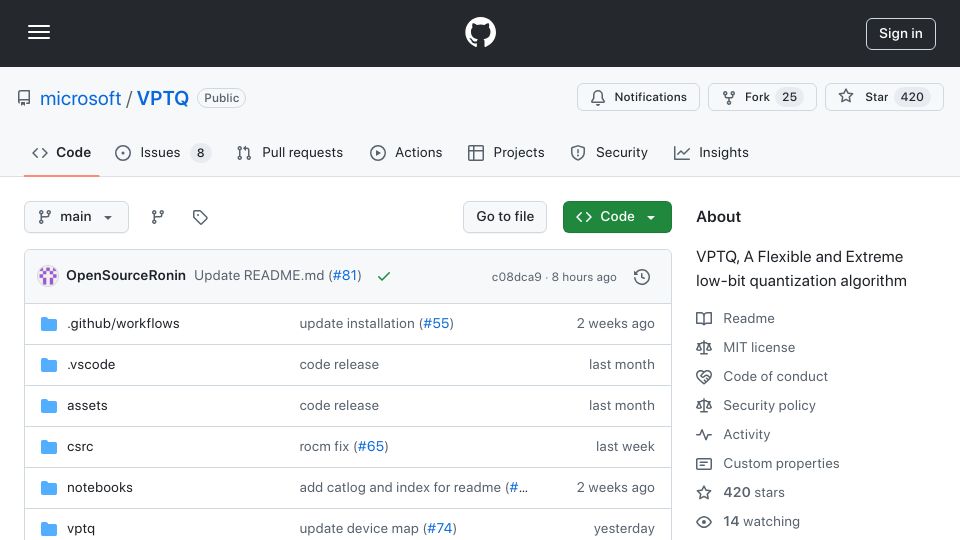The height and width of the screenshot is (540, 960).
Task: Open pull request #65 link
Action: 370,446
